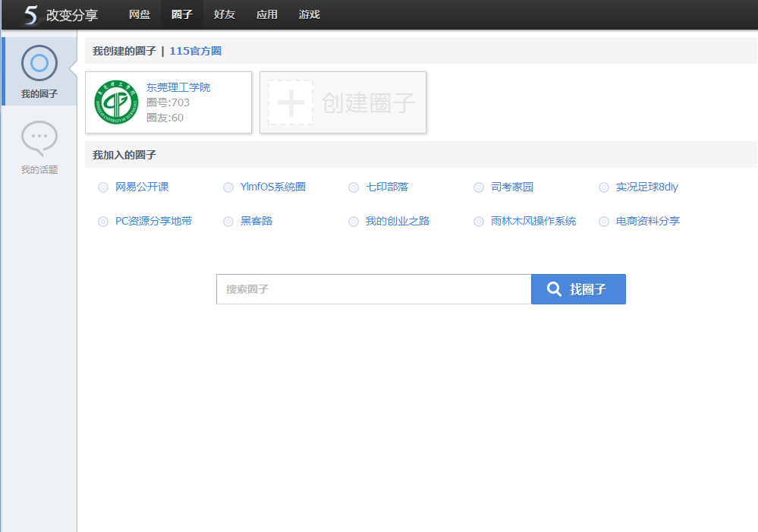The width and height of the screenshot is (758, 532).
Task: Open the 网易公开课 circle link
Action: click(x=142, y=187)
